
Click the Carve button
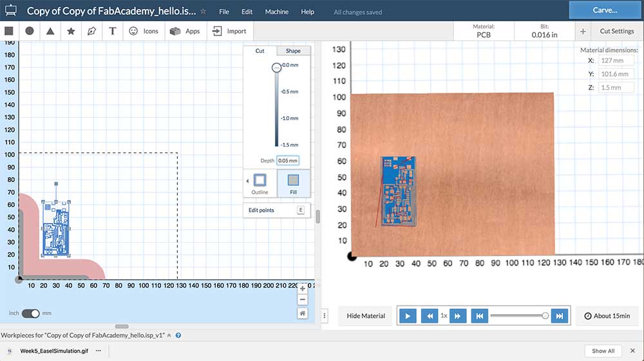605,10
